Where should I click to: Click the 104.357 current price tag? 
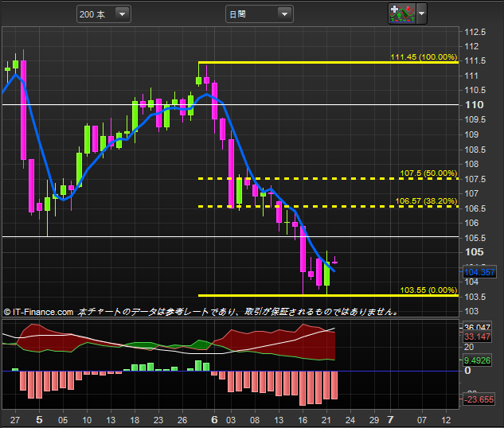coord(479,272)
